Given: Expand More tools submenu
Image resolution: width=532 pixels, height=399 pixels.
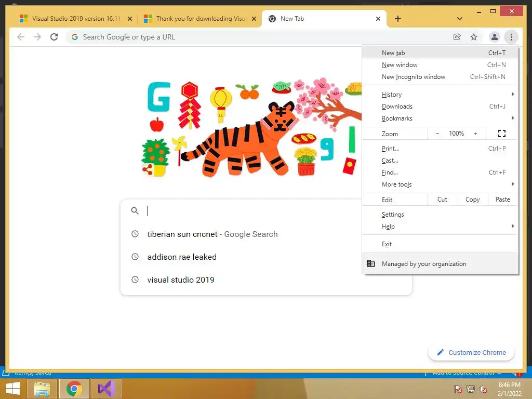Looking at the screenshot, I should (440, 184).
